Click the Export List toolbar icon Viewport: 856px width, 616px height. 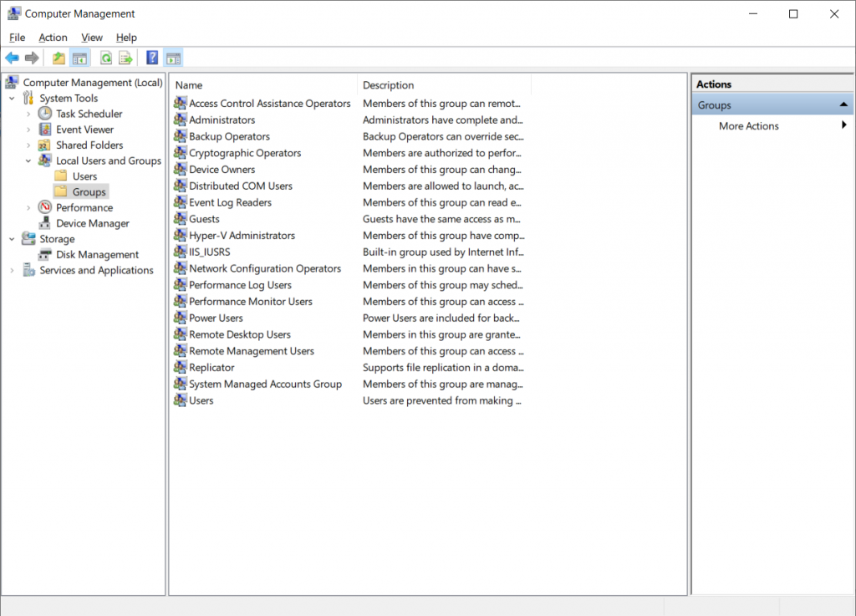pyautogui.click(x=126, y=58)
